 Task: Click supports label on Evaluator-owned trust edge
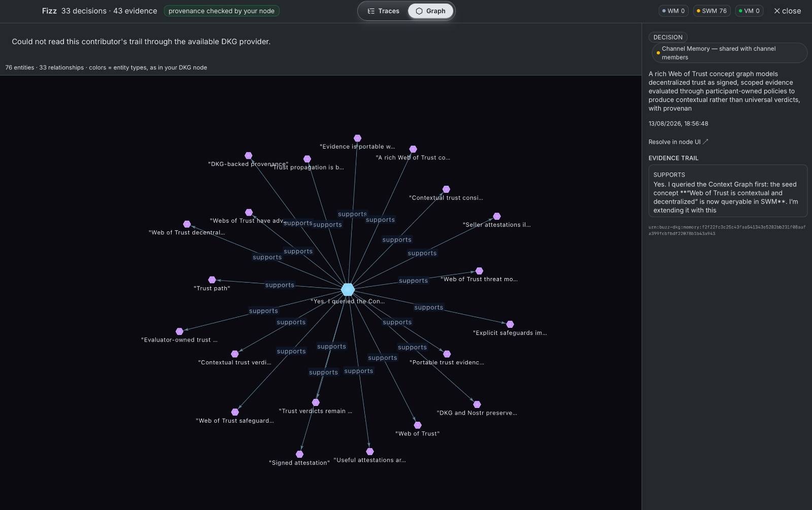coord(263,311)
